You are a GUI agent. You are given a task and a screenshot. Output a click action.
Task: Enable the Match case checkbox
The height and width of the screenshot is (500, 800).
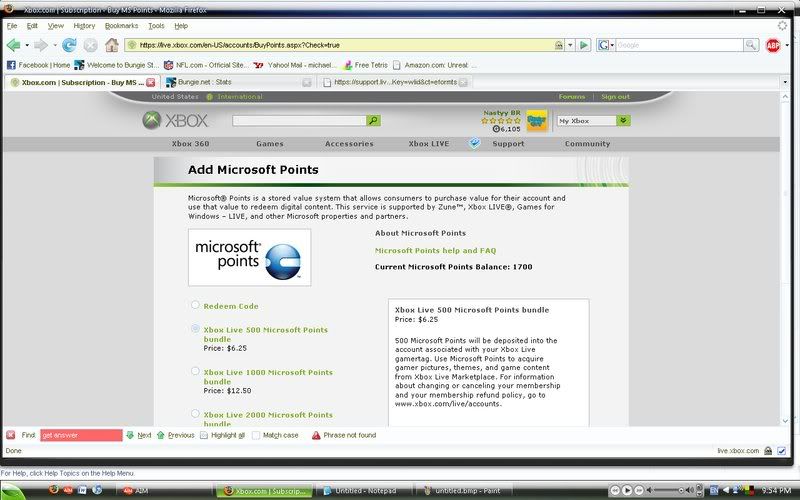256,435
